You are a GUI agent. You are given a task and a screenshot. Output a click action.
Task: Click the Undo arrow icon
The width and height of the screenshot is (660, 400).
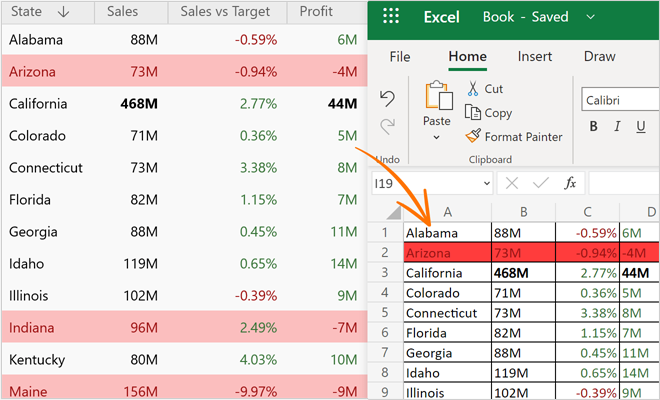click(x=388, y=97)
